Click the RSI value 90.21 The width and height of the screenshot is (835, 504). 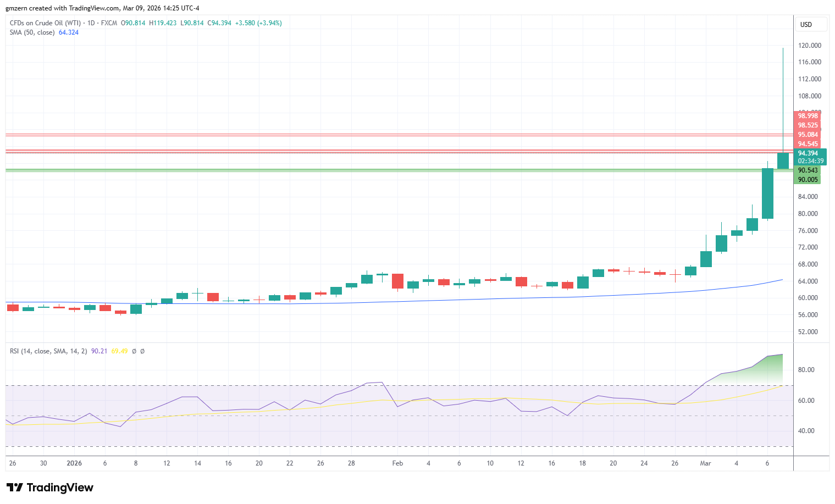click(x=99, y=351)
